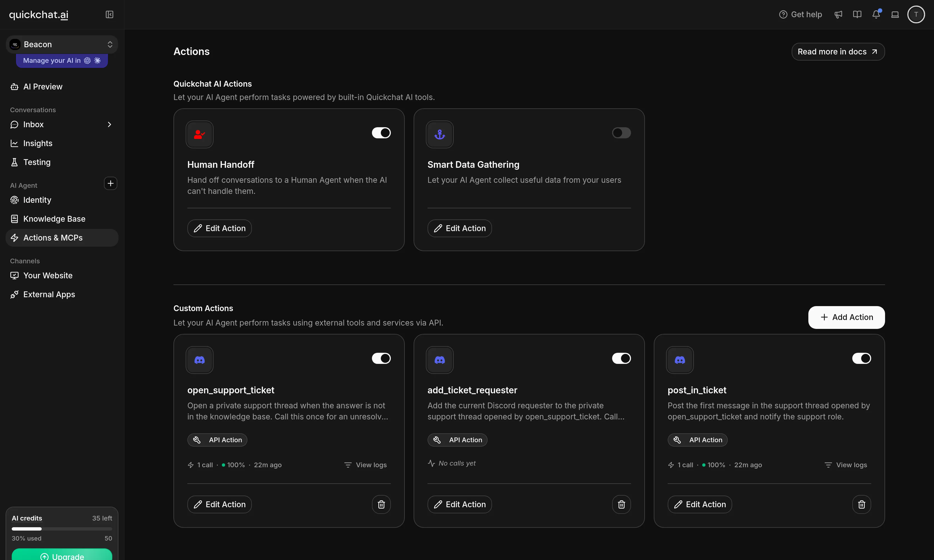Collapse the sidebar panel icon
The height and width of the screenshot is (560, 934).
(x=110, y=14)
